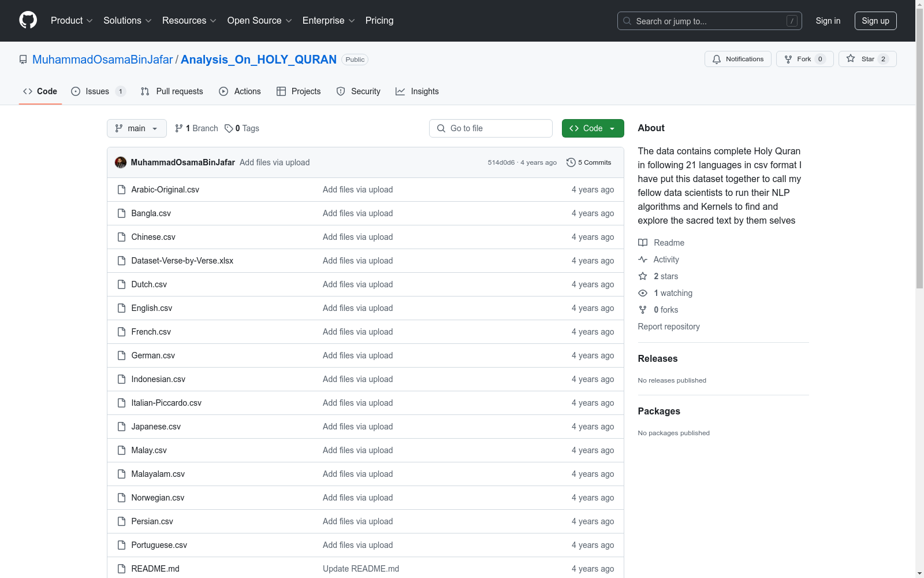Click the magnifier icon in Go to file
Screen dimensions: 924x578
(x=441, y=128)
